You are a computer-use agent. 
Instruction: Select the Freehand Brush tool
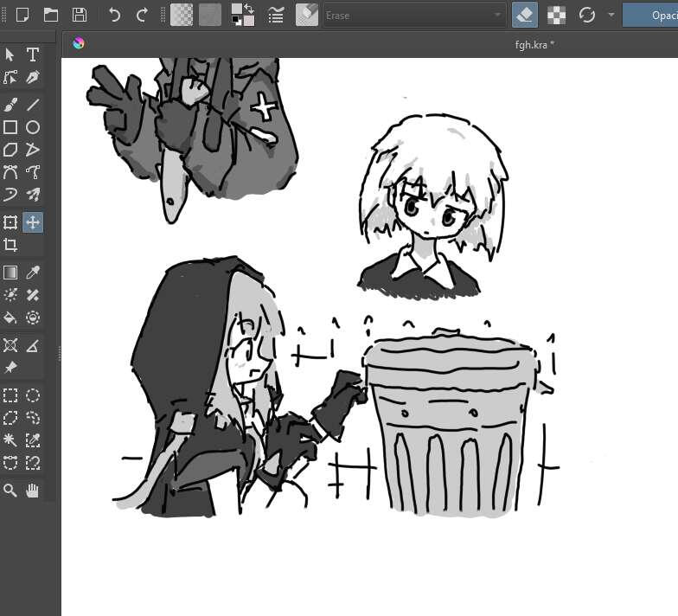coord(10,105)
